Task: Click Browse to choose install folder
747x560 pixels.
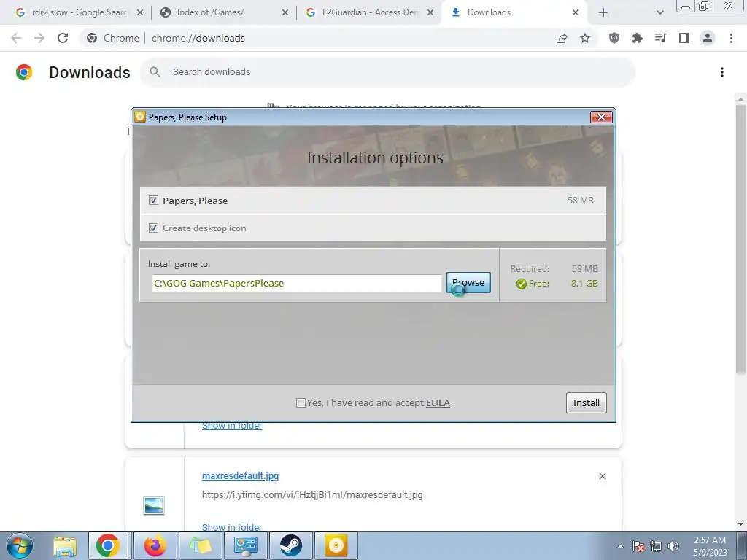Action: (468, 283)
